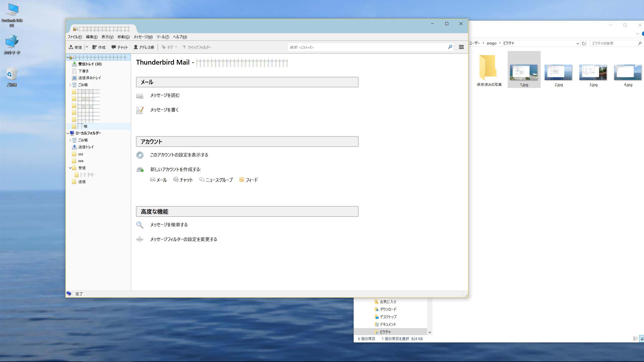Viewport: 644px width, 362px height.
Task: Open dropdown arrow next to 受信 button
Action: pyautogui.click(x=87, y=47)
